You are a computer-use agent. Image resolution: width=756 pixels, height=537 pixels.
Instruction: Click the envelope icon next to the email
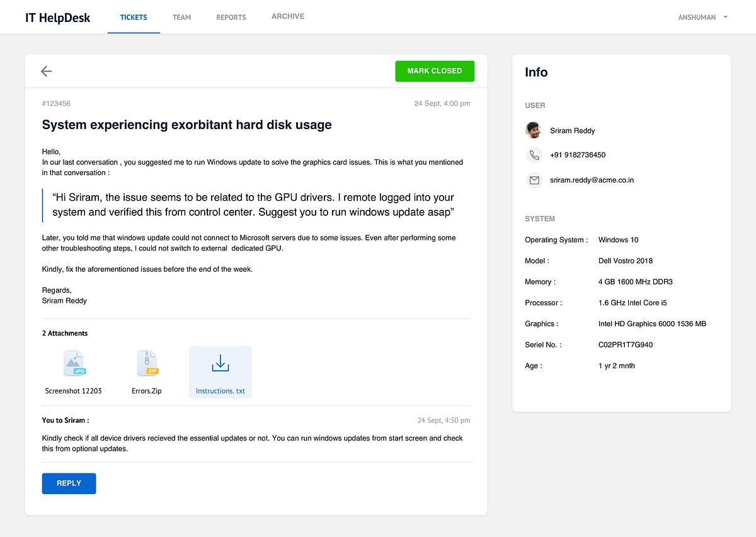[534, 180]
